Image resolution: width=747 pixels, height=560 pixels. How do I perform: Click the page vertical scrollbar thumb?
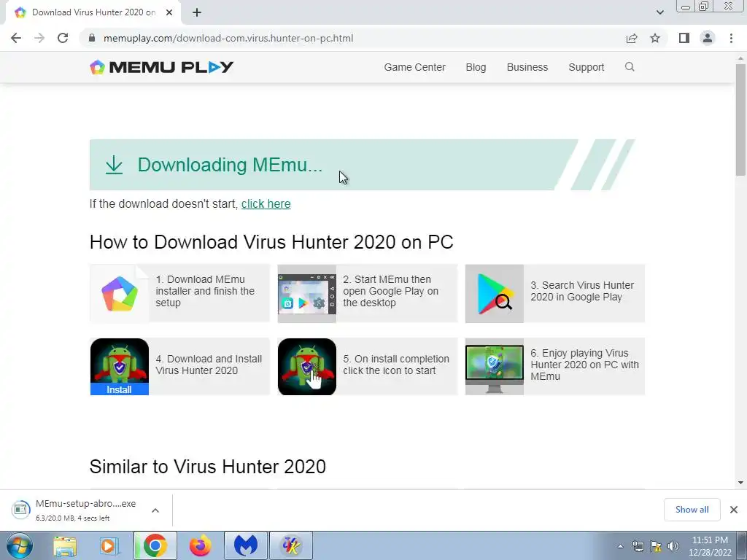point(740,119)
